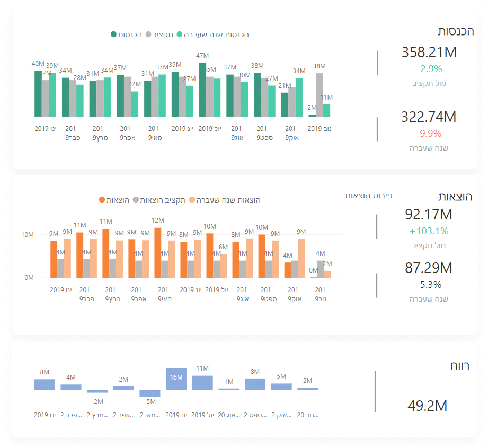Select the 16M profit bar for June 2019
Screen dimensions: 488x448
[x=176, y=379]
